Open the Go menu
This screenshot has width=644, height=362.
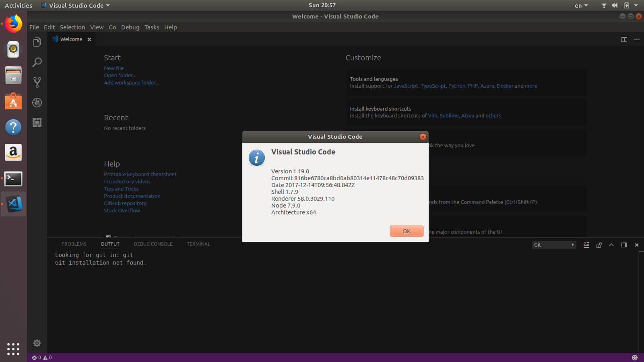tap(112, 27)
